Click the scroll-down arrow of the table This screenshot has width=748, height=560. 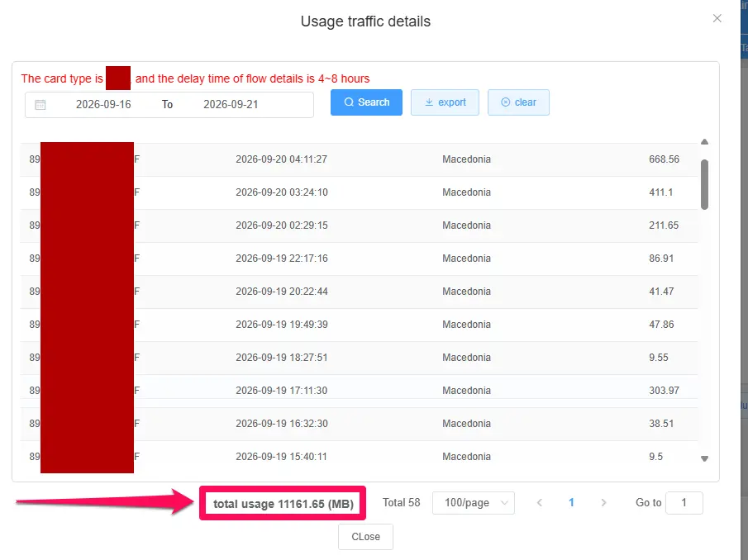[704, 459]
